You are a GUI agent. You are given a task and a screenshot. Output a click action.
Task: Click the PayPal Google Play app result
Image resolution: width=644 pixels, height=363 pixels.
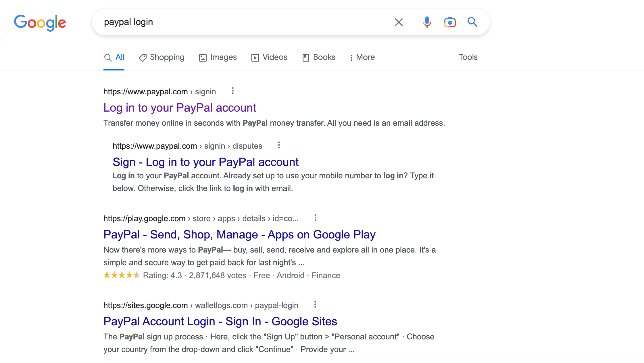coord(240,235)
